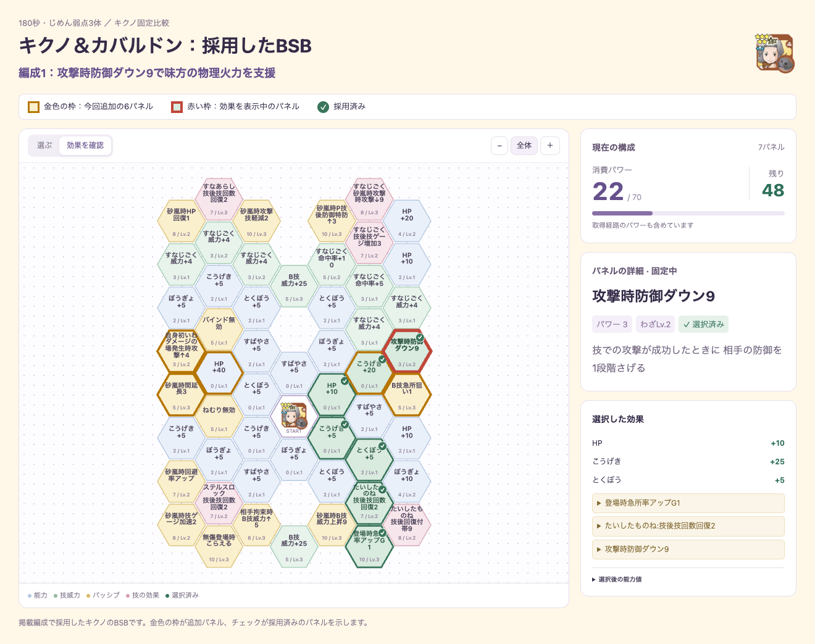
Task: Select the ぼうぎょ+10 hex panel
Action: 407,482
